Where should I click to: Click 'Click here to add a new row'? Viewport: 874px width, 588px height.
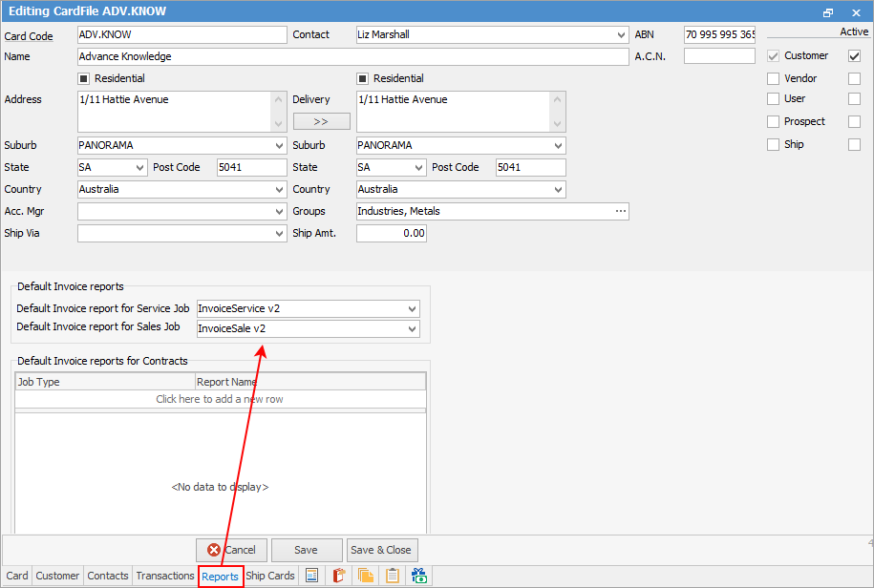point(220,399)
